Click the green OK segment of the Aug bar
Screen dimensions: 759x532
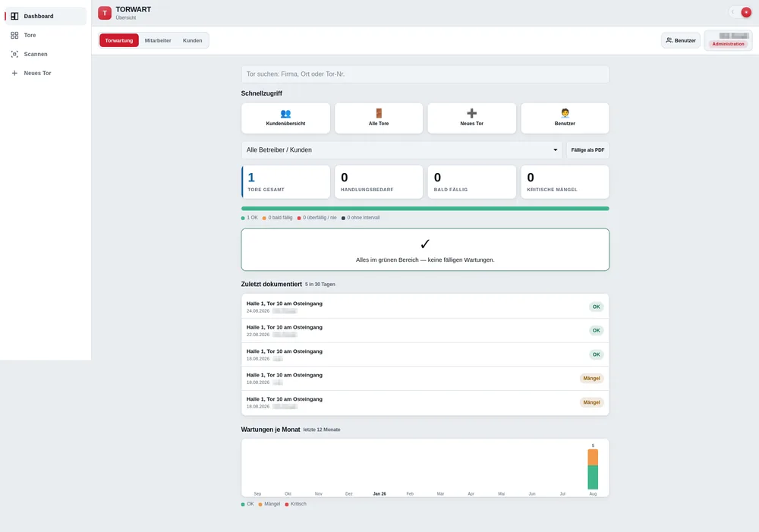593,477
